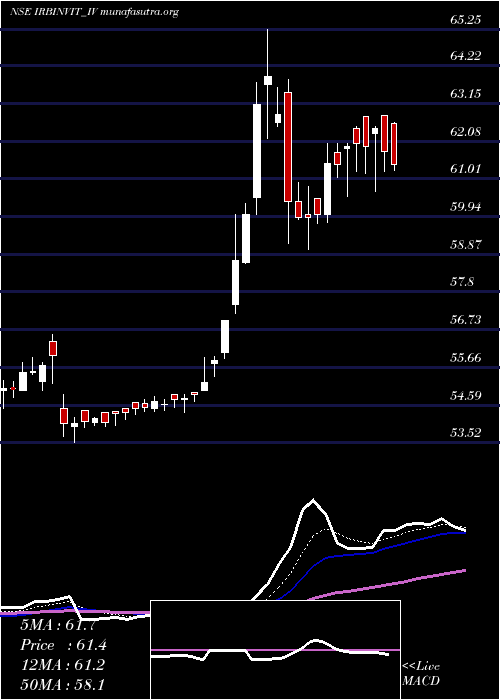Click the 50MA : 58.1 readout
The height and width of the screenshot is (700, 500).
[x=62, y=684]
